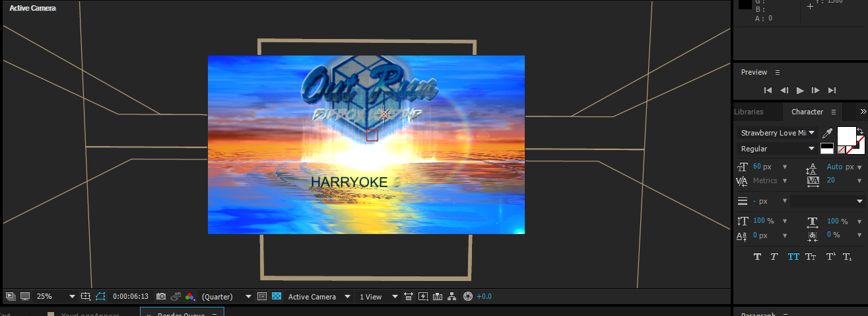Set colors to black and white swatch
Screen dimensions: 868x316
(x=826, y=149)
